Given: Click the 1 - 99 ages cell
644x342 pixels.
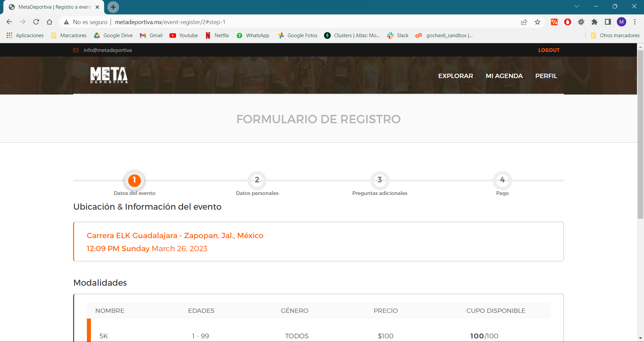Looking at the screenshot, I should (x=200, y=336).
